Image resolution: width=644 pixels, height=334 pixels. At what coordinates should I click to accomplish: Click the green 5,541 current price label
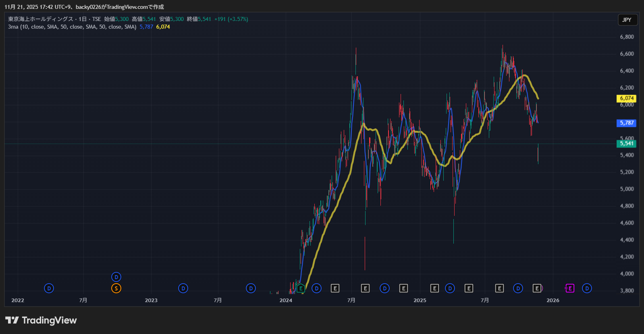coord(626,144)
